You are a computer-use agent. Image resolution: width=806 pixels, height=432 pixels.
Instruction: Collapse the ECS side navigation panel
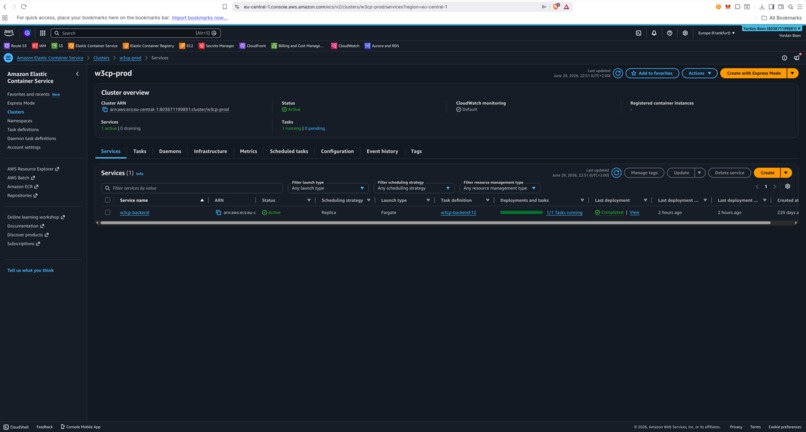[77, 74]
